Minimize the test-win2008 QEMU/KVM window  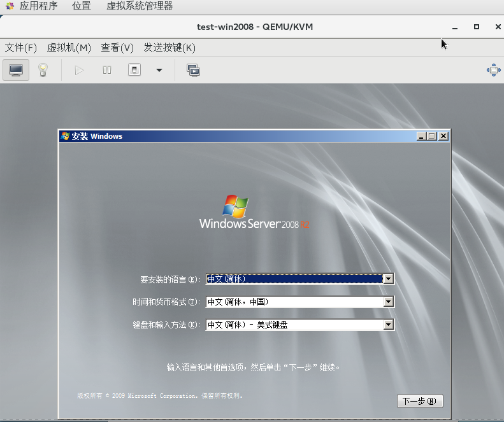click(x=455, y=27)
